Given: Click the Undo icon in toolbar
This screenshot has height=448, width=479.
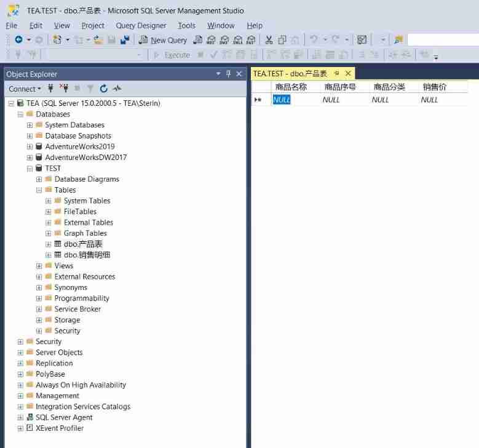Looking at the screenshot, I should pos(314,39).
